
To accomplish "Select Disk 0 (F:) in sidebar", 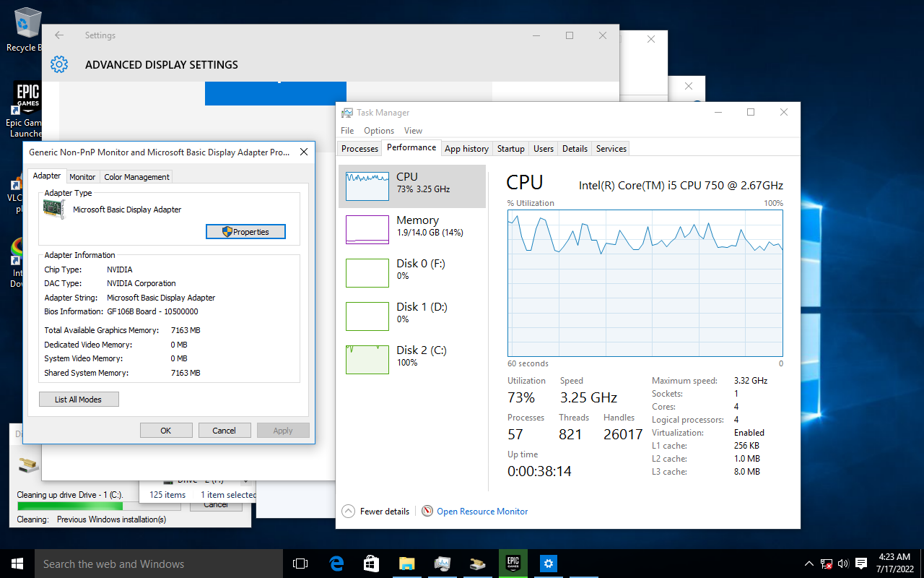I will pyautogui.click(x=412, y=273).
